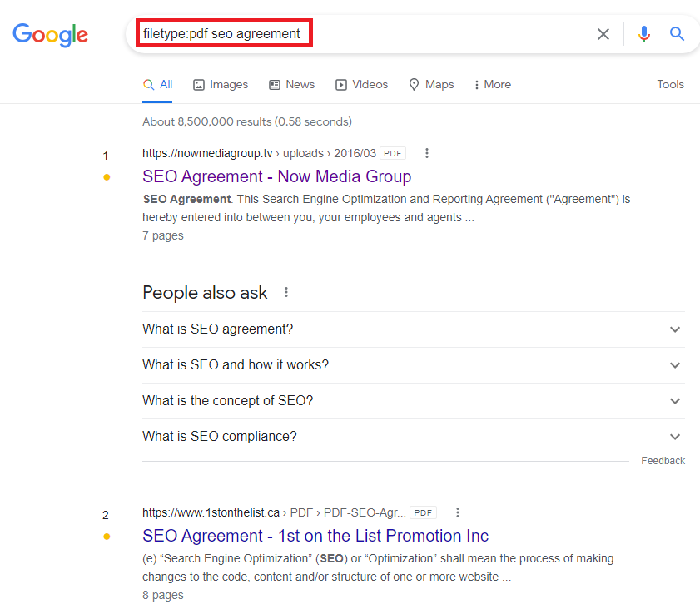Switch to the Images tab
This screenshot has height=609, width=700.
tap(221, 84)
